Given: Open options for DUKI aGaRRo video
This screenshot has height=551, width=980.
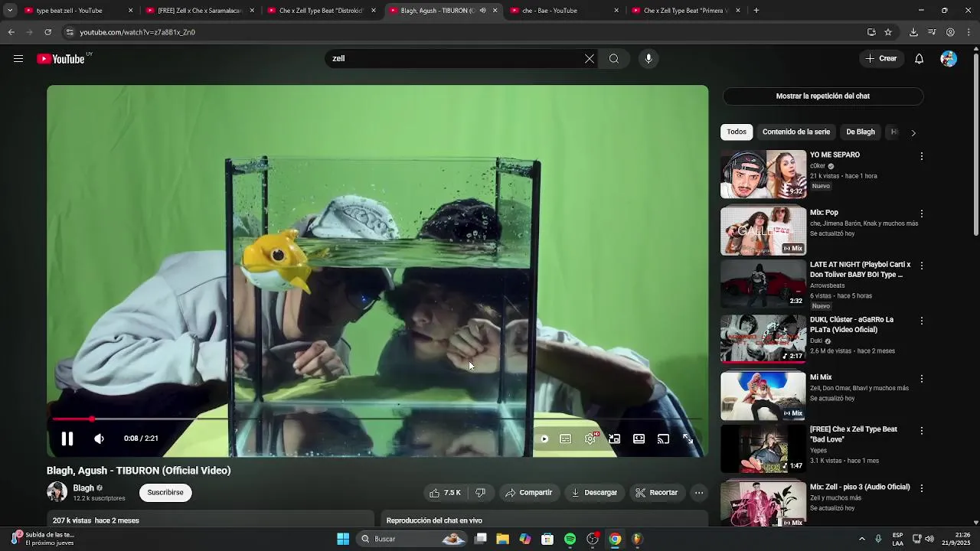Looking at the screenshot, I should pyautogui.click(x=922, y=321).
